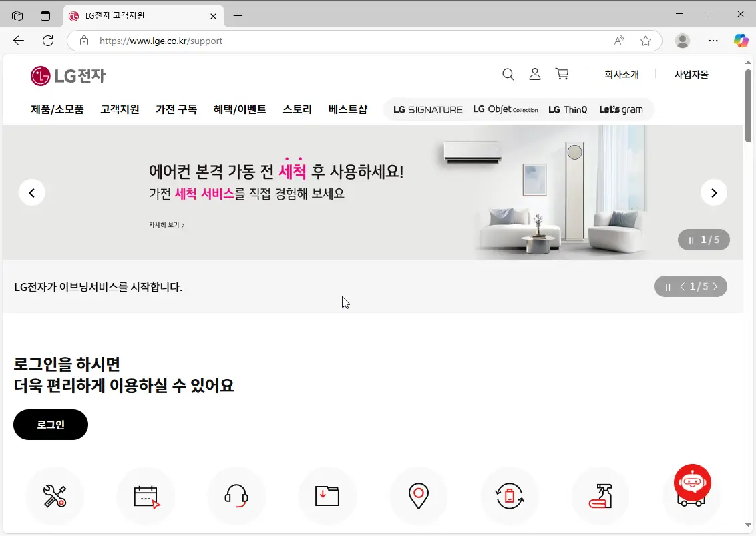Click the scrollbar down arrow

click(x=748, y=525)
